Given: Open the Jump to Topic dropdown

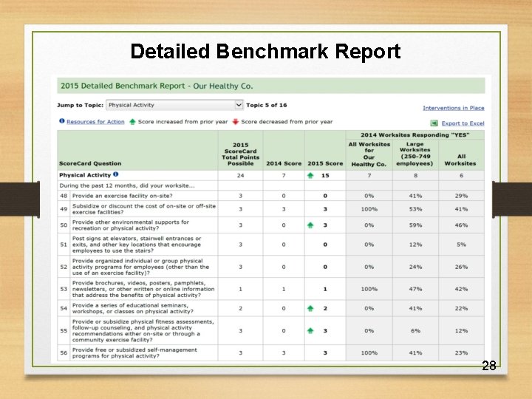Looking at the screenshot, I should tap(174, 105).
